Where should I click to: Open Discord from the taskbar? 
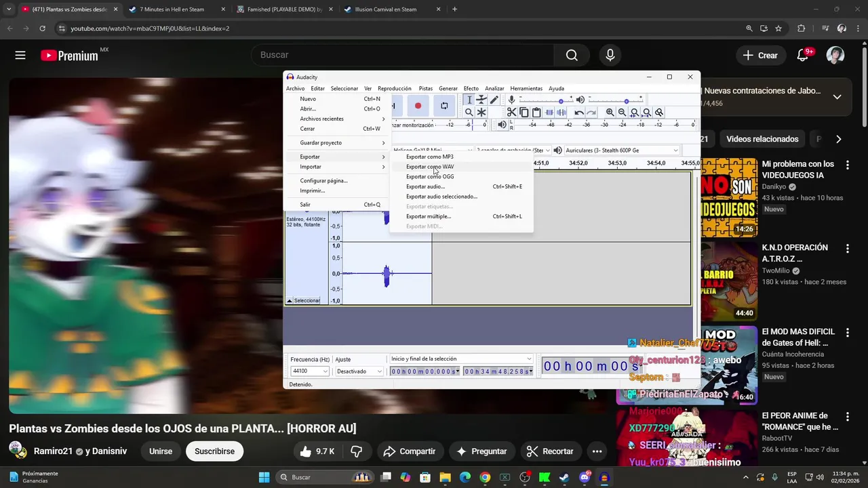585,477
